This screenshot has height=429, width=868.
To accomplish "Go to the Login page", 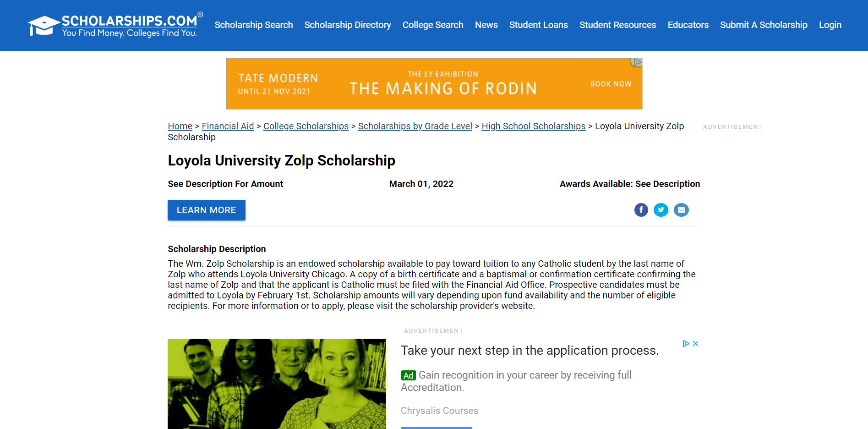I will pos(830,25).
